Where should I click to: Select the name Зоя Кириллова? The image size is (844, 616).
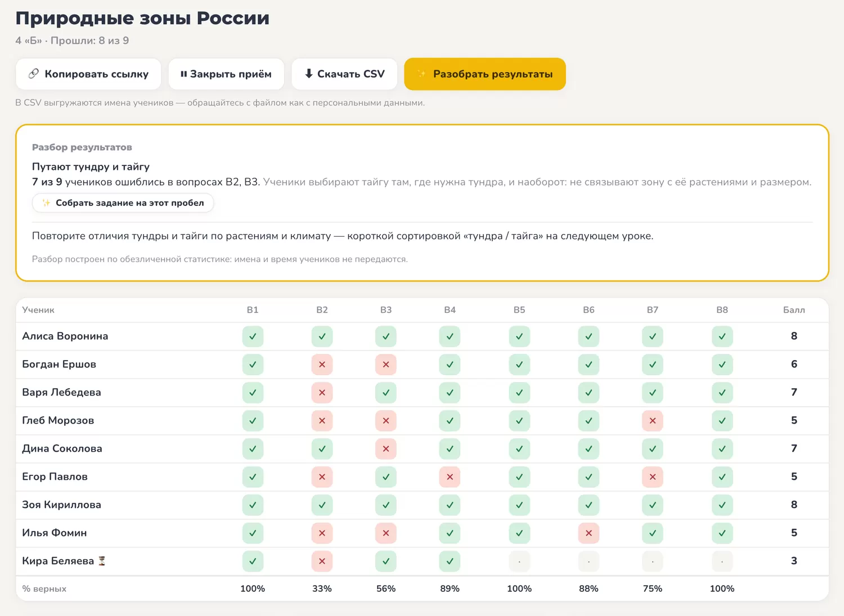(x=62, y=505)
